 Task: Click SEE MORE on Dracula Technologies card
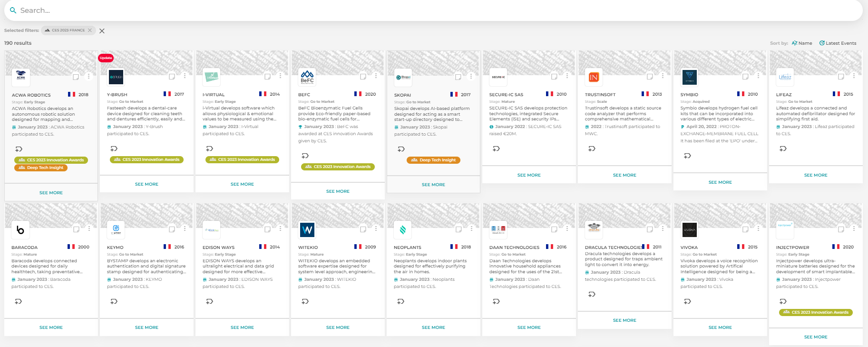[624, 320]
